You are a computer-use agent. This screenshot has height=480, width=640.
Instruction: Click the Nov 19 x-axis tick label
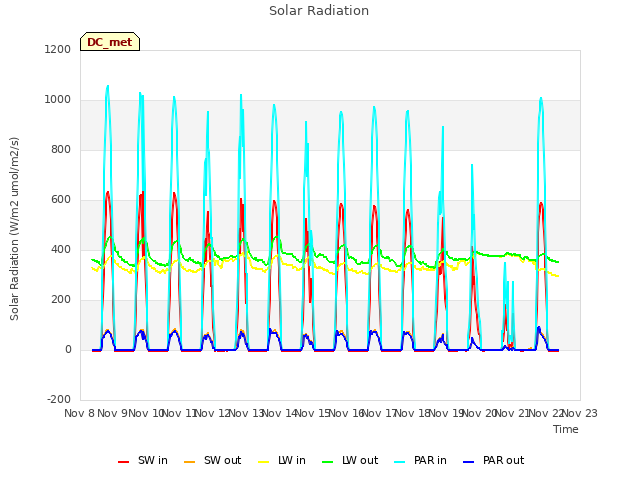tap(446, 413)
